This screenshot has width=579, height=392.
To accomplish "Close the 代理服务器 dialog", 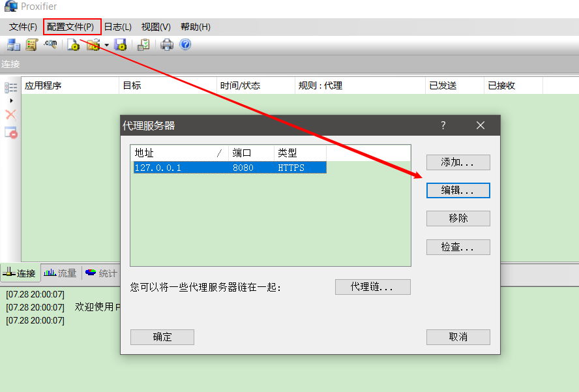I will pos(481,125).
